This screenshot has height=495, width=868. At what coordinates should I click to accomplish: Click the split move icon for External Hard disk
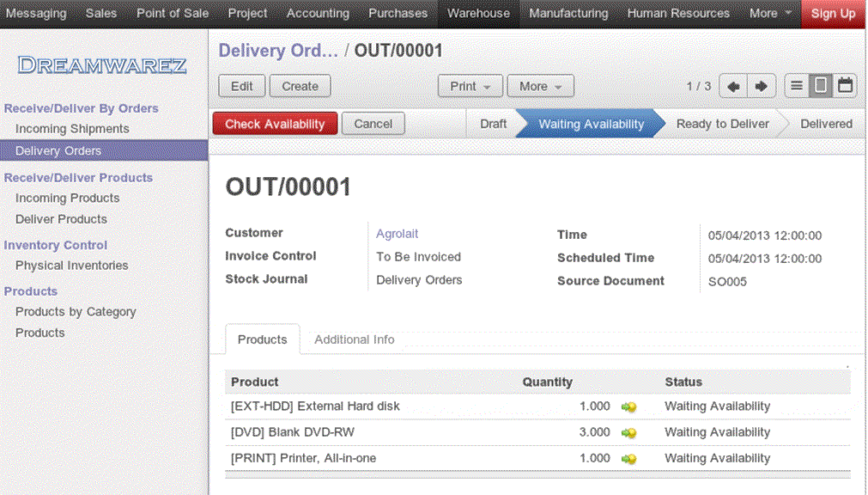click(x=628, y=406)
